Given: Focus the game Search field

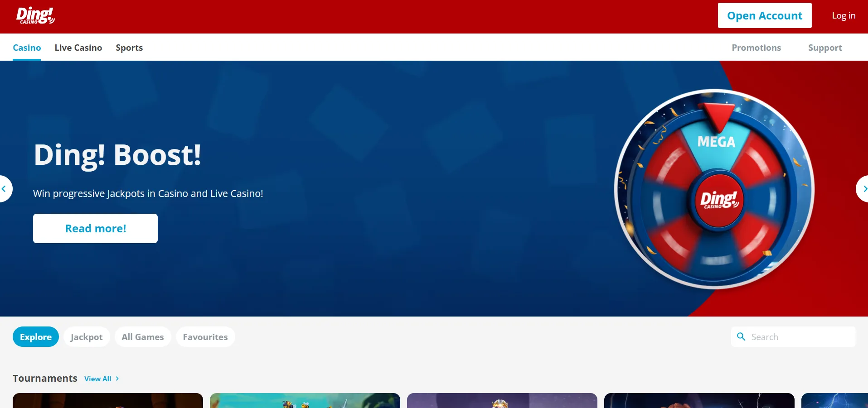Looking at the screenshot, I should click(x=793, y=337).
